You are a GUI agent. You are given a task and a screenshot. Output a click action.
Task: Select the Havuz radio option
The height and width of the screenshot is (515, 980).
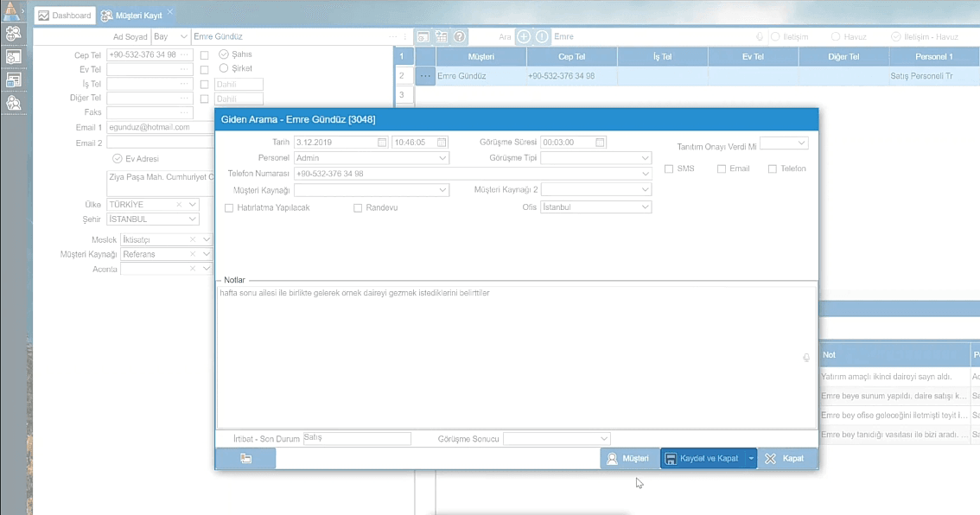[836, 37]
